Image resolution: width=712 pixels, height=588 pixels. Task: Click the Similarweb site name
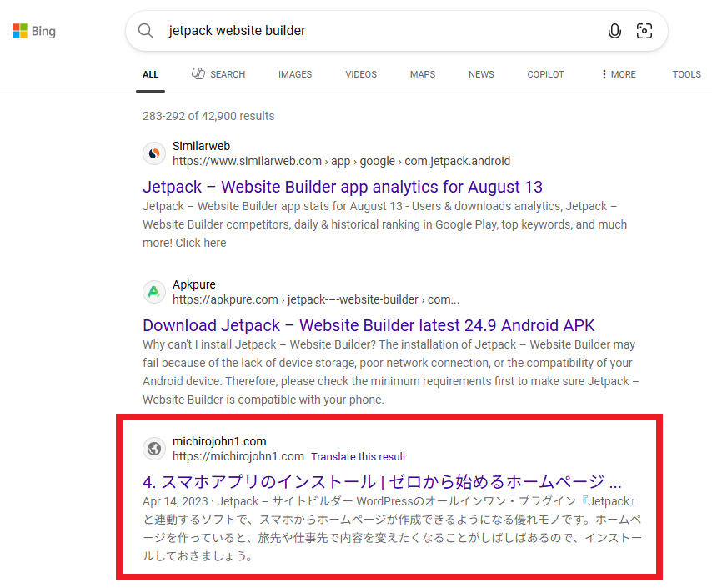(x=201, y=146)
